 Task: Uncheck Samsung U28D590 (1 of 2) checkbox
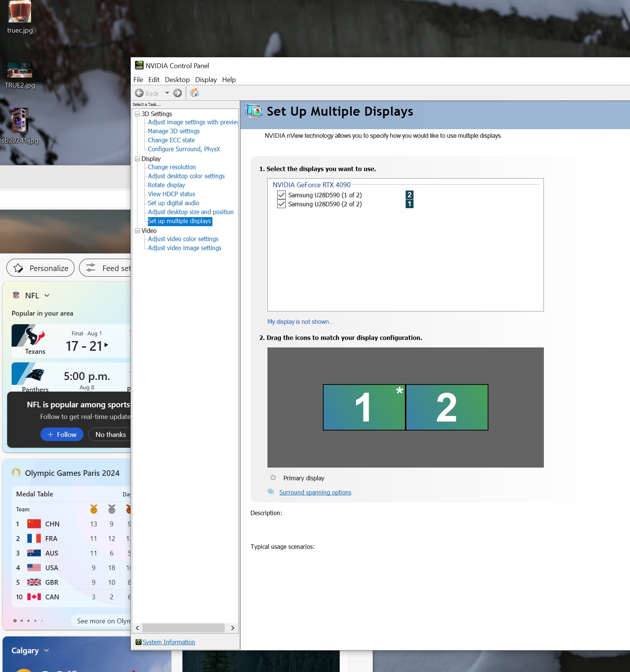[x=281, y=195]
